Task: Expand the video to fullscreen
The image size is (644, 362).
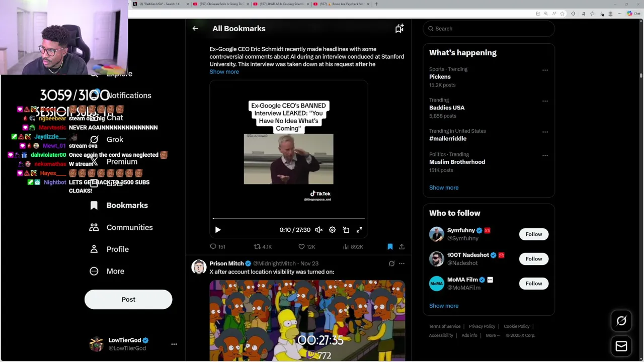Action: coord(359,230)
